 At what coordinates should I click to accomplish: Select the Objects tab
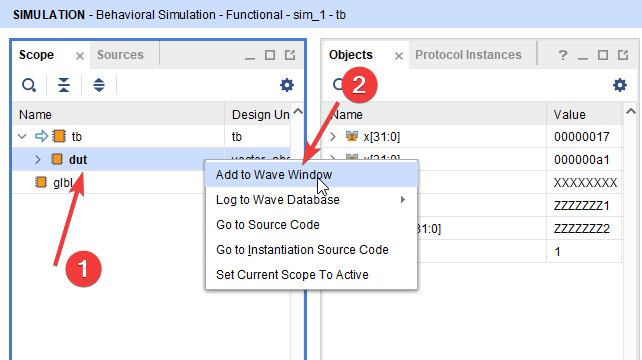click(x=351, y=55)
